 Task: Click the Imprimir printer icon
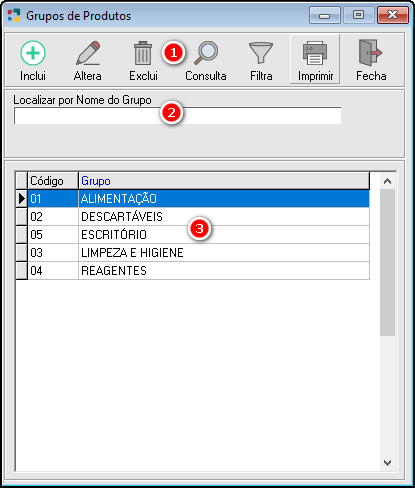tap(315, 53)
